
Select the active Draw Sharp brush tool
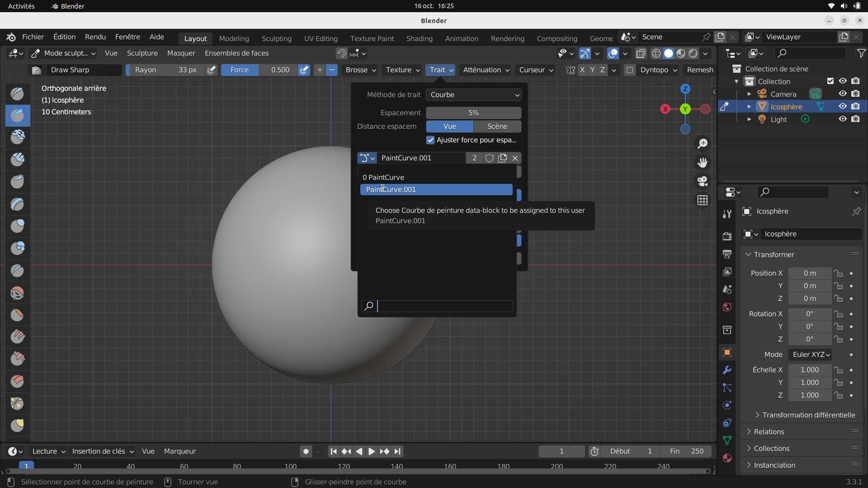click(x=18, y=116)
